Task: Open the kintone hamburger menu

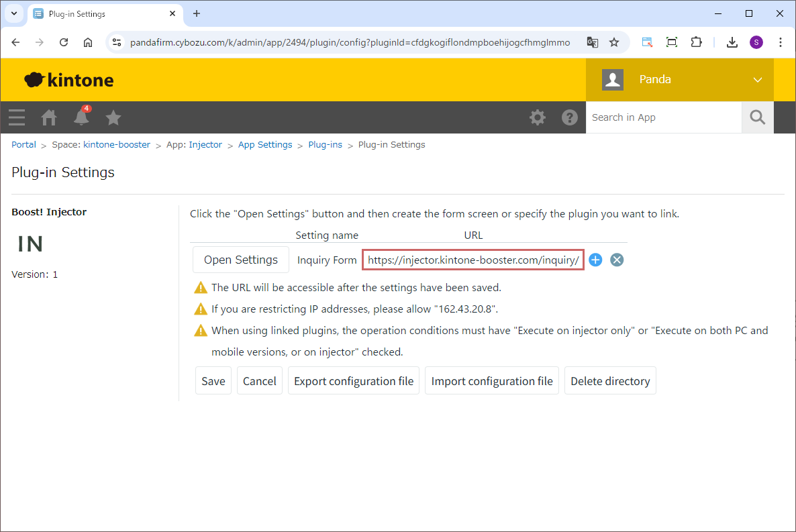Action: click(17, 117)
